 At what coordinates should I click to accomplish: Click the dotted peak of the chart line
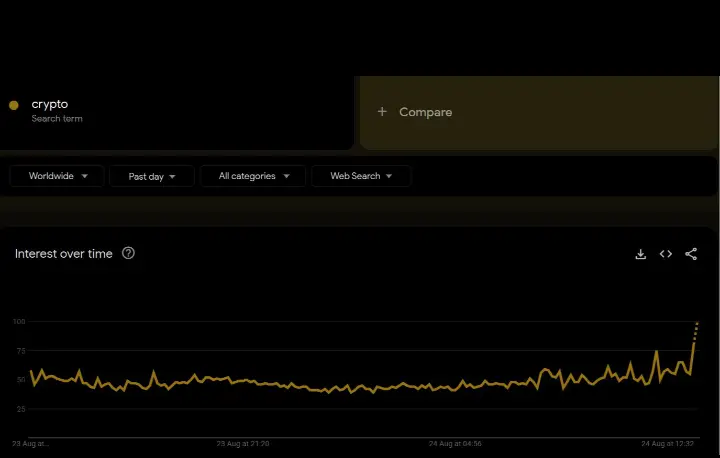[696, 332]
